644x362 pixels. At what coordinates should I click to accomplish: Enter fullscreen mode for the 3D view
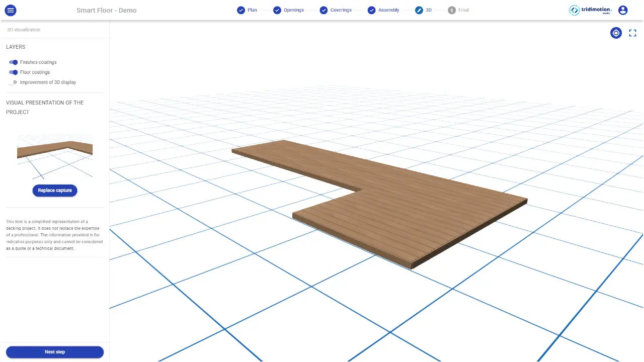point(632,33)
